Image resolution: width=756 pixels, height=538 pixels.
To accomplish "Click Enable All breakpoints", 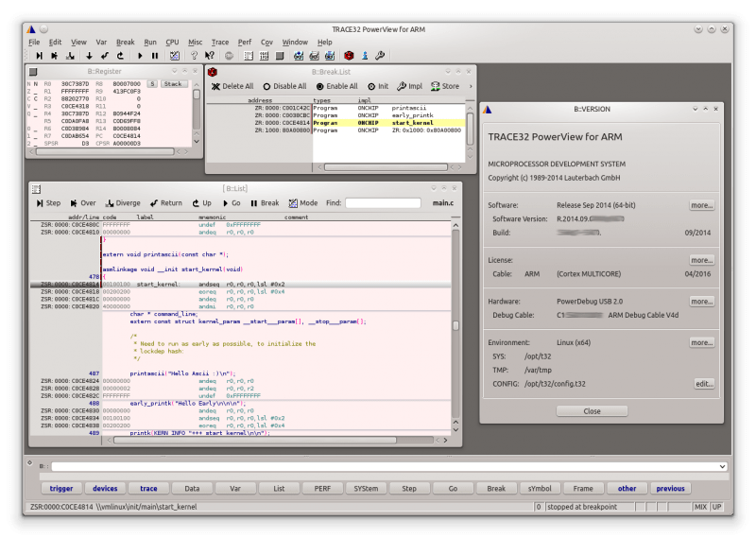I will (337, 86).
